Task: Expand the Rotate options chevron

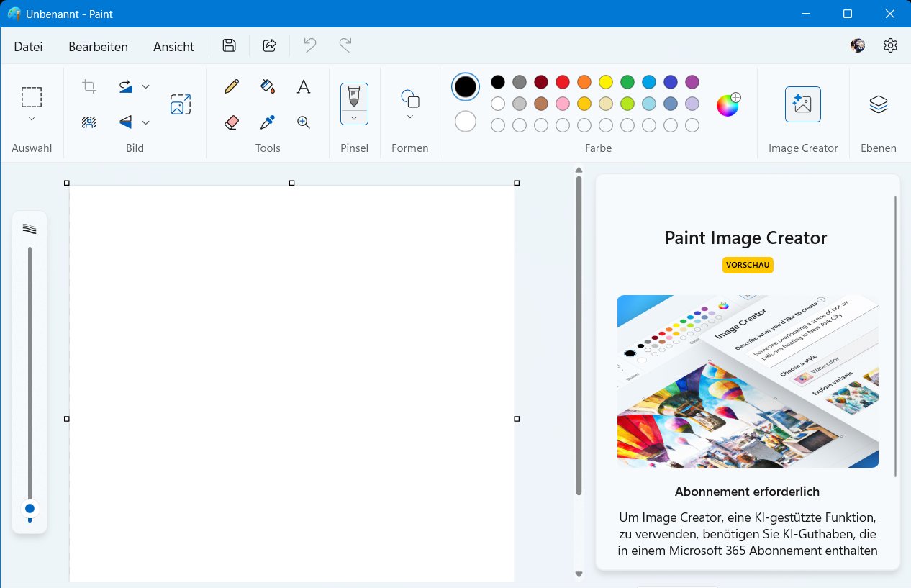Action: [x=145, y=87]
